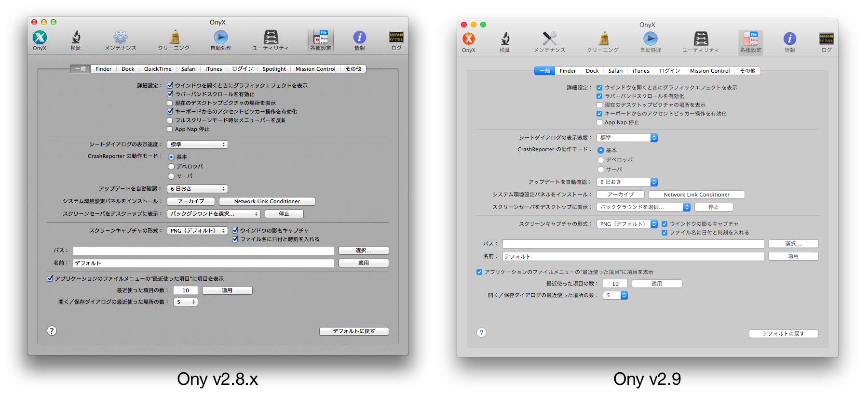Switch to Mission Control tab in v2.9 window

point(710,71)
